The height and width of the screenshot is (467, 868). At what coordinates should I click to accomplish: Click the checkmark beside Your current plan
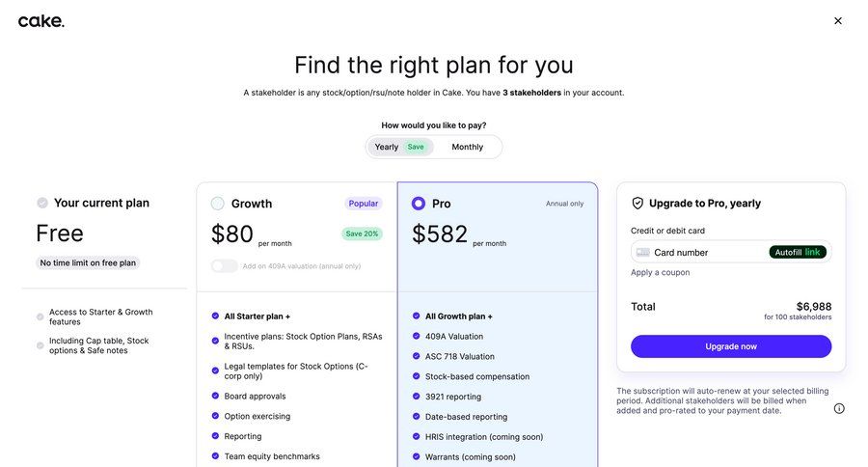[42, 203]
